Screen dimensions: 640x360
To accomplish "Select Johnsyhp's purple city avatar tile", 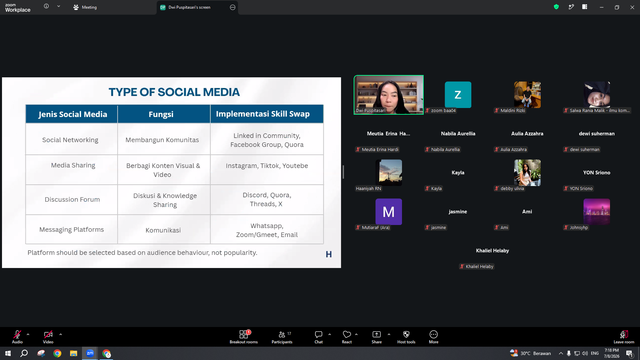I will point(597,212).
